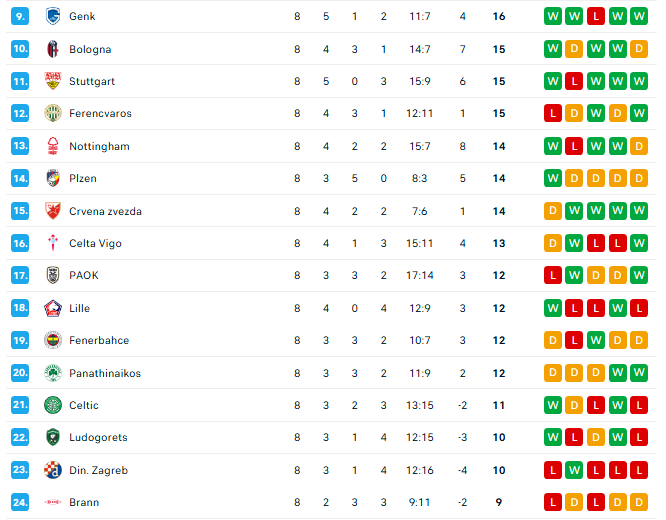Click the Stuttgart club crest icon
The width and height of the screenshot is (666, 520).
point(53,81)
